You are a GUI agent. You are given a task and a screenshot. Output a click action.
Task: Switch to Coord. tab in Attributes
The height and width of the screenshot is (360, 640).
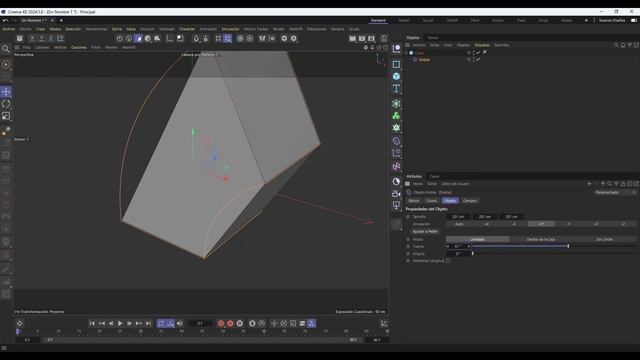click(431, 201)
